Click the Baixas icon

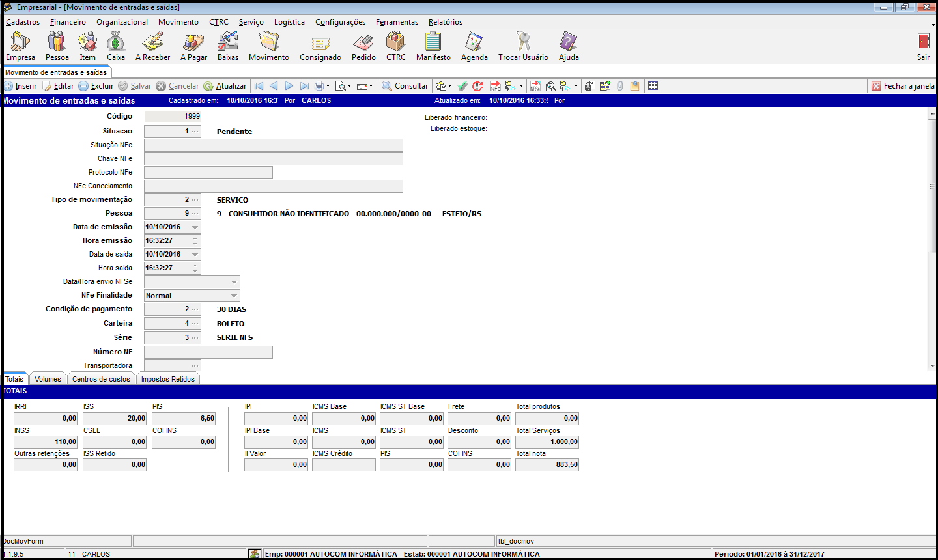tap(228, 46)
